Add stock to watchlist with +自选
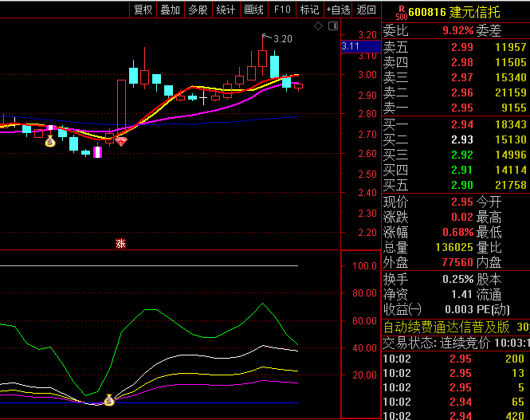The height and width of the screenshot is (420, 530). tap(338, 10)
